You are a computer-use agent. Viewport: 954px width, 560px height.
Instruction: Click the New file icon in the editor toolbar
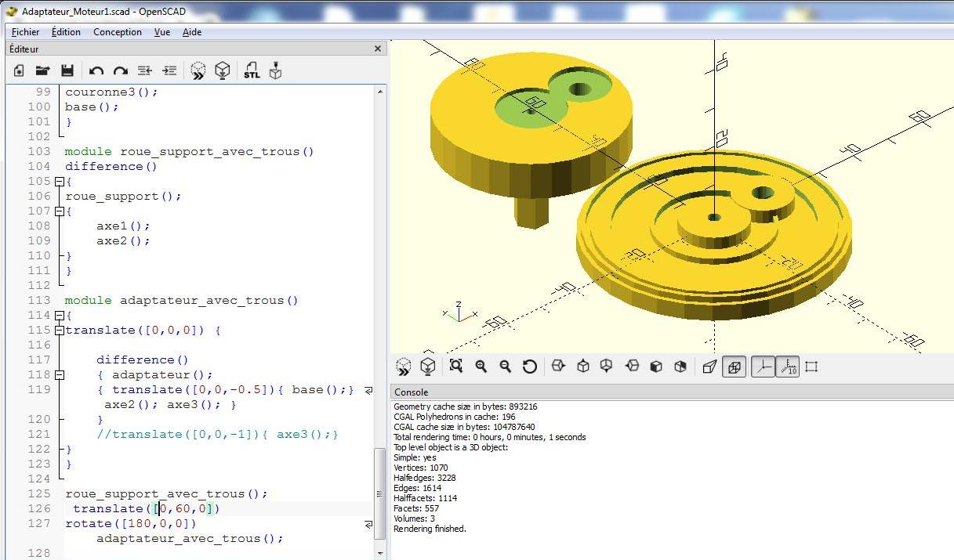(x=19, y=71)
